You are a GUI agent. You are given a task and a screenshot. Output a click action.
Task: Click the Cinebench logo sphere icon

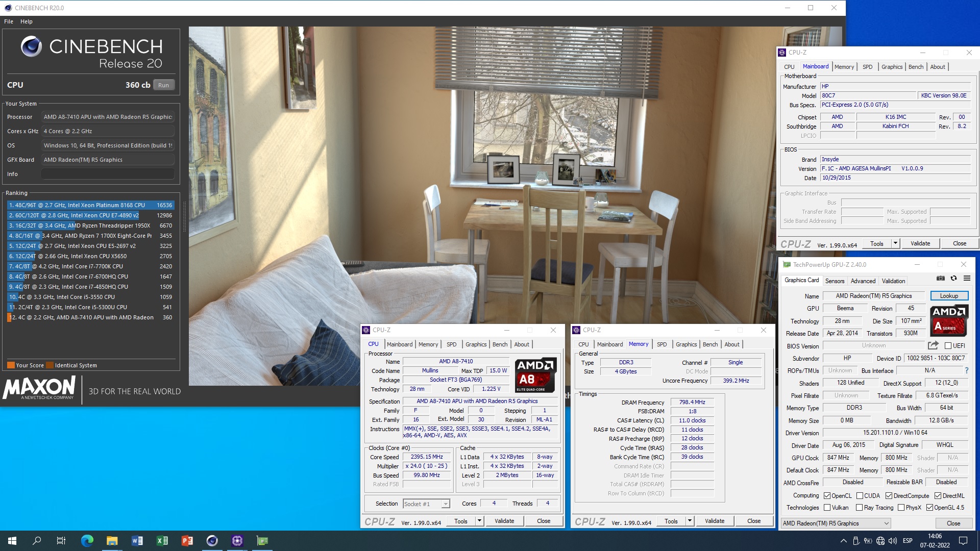31,47
